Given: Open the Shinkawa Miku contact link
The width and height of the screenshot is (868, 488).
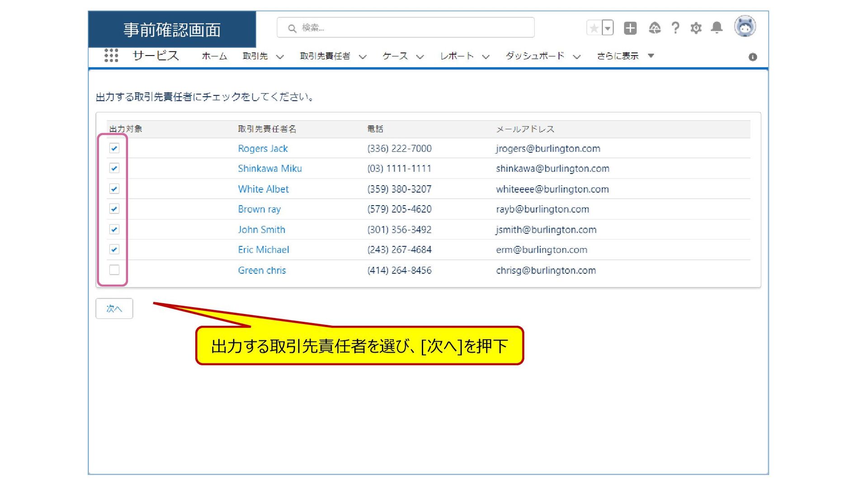Looking at the screenshot, I should [x=269, y=169].
